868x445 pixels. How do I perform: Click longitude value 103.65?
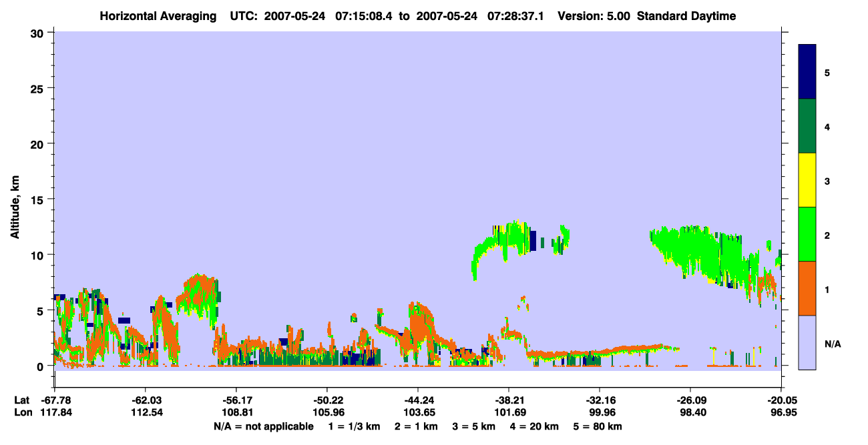point(418,412)
